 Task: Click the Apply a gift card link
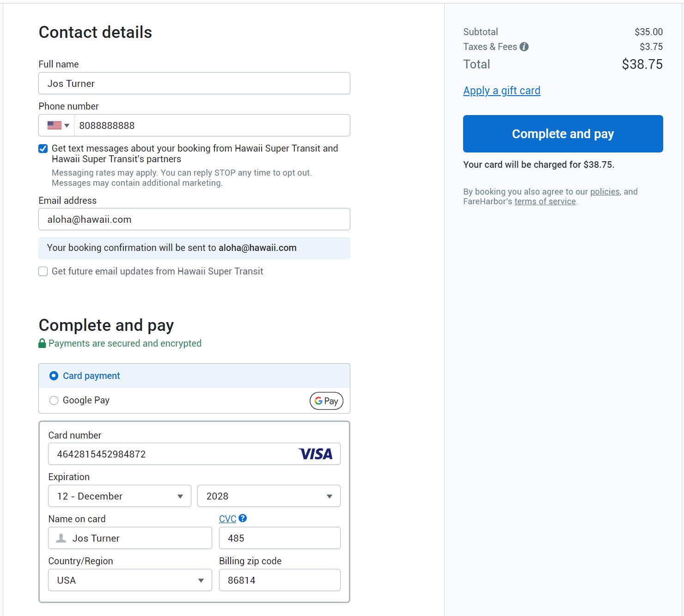pos(501,91)
